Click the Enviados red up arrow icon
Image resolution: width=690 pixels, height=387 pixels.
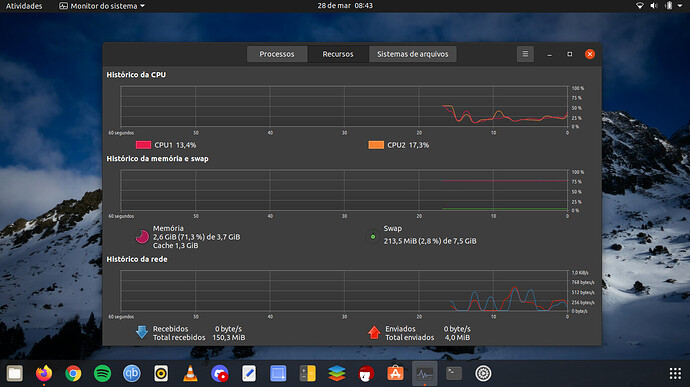tap(374, 332)
